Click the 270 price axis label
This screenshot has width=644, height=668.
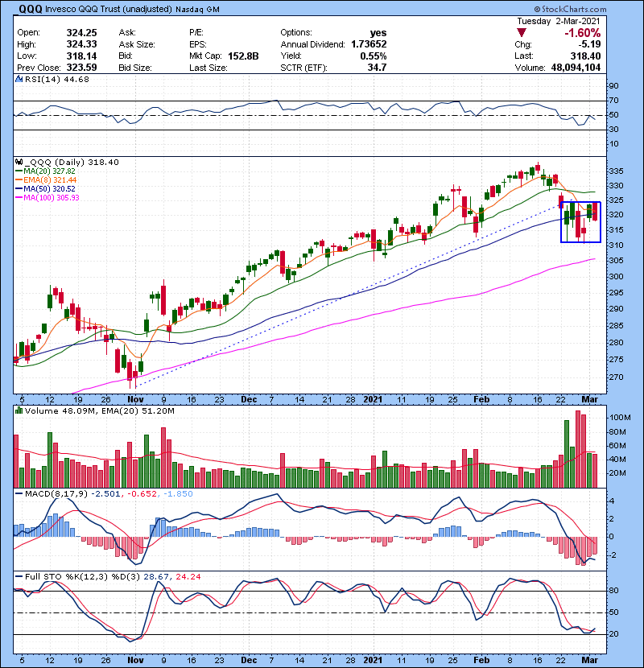617,377
